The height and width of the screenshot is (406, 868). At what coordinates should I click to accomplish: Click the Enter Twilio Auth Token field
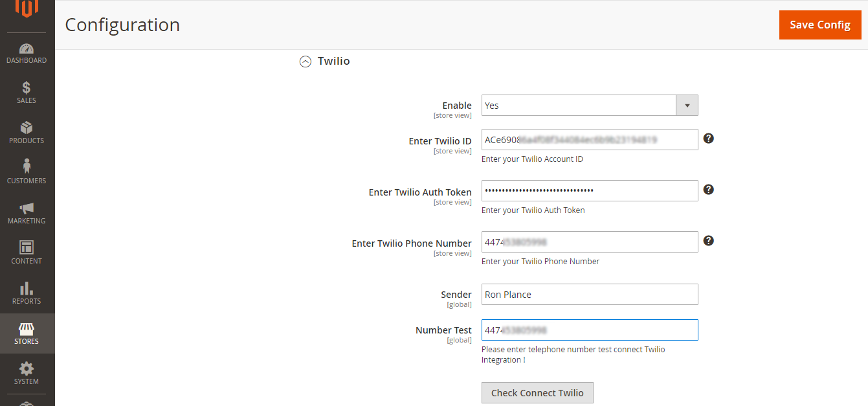click(589, 190)
